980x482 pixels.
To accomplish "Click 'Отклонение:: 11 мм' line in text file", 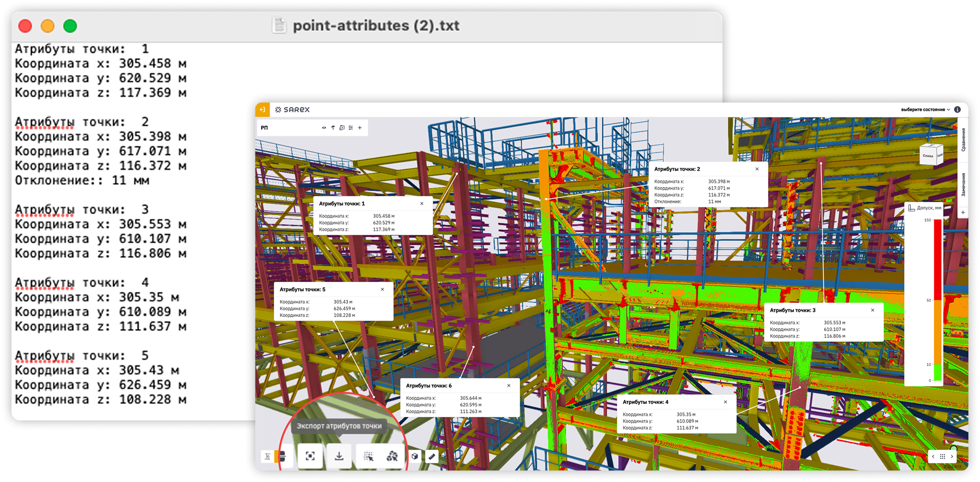I will (x=82, y=180).
